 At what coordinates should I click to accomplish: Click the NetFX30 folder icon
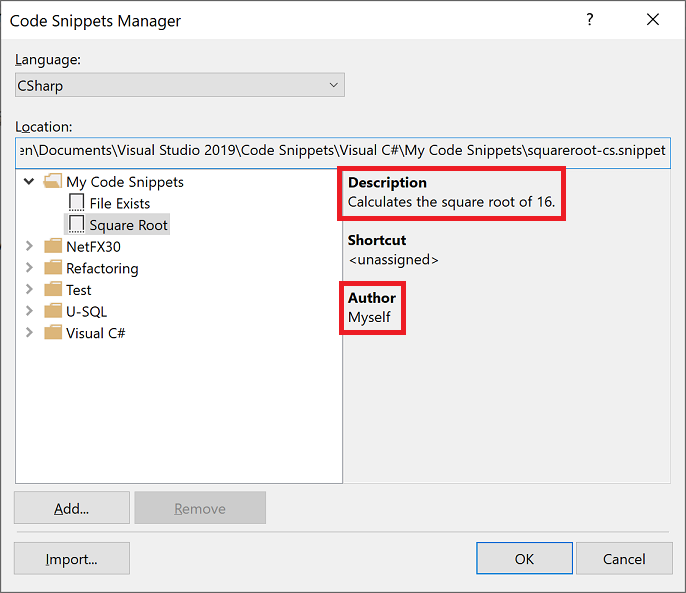(53, 246)
